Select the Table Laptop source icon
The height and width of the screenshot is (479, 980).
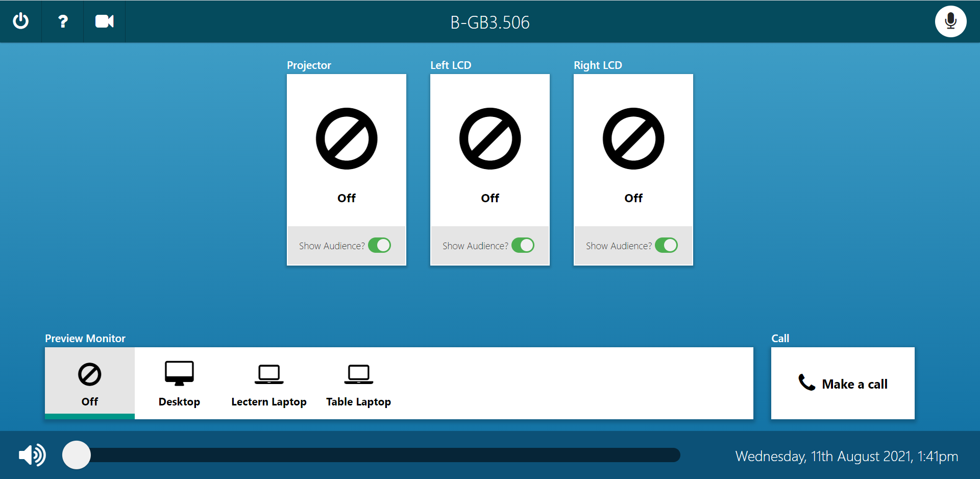(358, 373)
